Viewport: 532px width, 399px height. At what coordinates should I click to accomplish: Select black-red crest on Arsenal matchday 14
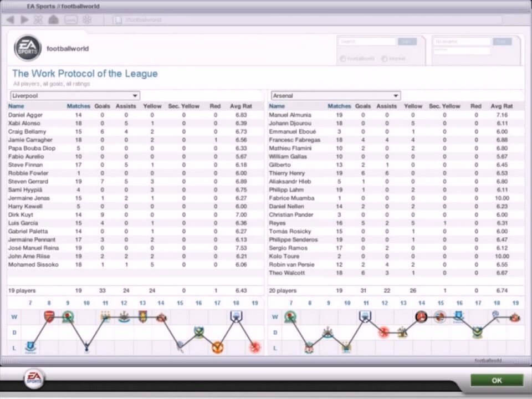[421, 317]
